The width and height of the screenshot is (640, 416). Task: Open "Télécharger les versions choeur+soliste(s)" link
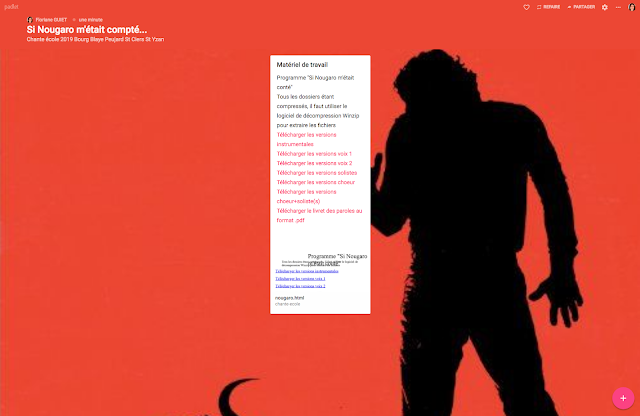(307, 196)
